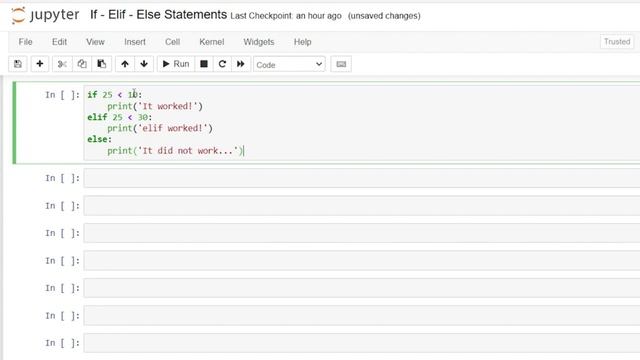Move selected cell up

tap(125, 64)
